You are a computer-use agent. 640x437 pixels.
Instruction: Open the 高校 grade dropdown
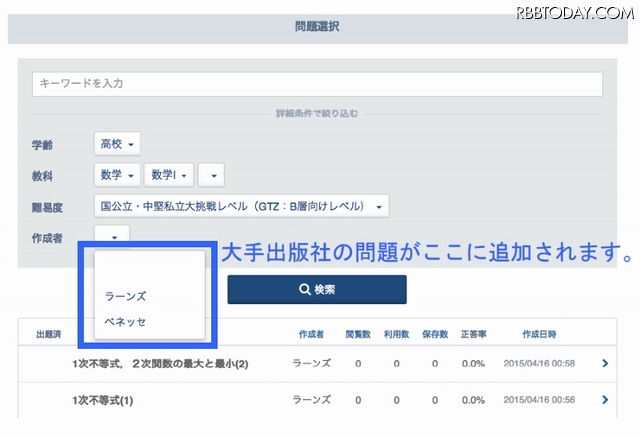click(x=117, y=144)
